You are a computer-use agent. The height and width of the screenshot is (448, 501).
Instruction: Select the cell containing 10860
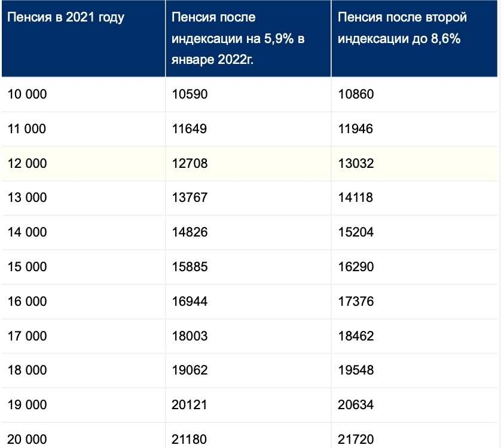[356, 94]
